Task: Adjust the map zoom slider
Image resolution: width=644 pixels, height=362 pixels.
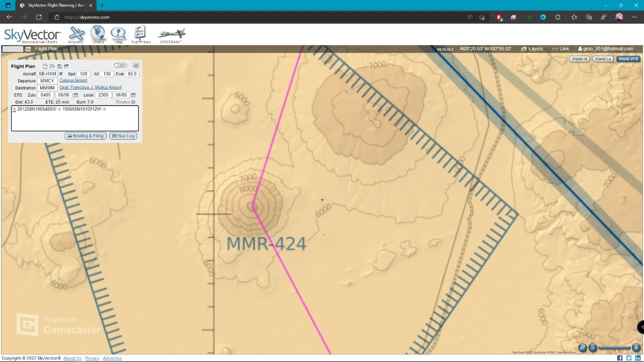Action: point(614,348)
